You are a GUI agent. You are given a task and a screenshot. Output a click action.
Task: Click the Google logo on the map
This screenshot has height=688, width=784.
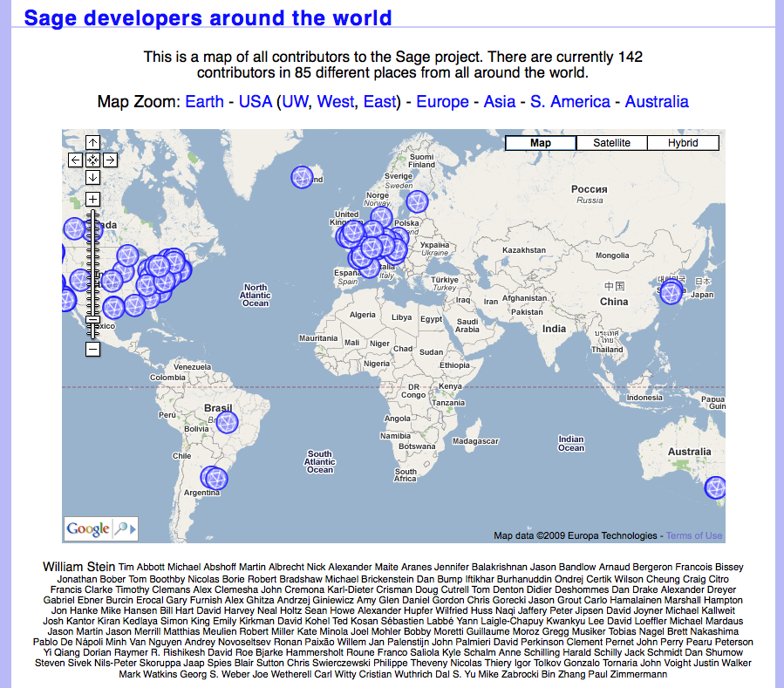88,528
